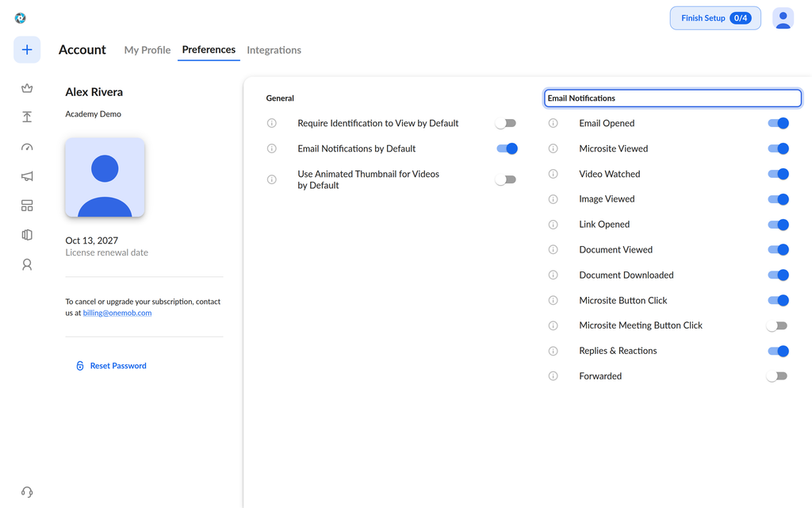Open the contacts person icon in sidebar
Viewport: 812px width, 508px height.
click(x=27, y=265)
